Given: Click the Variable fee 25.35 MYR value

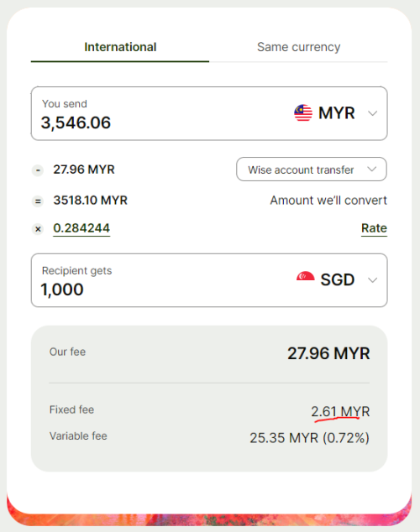Looking at the screenshot, I should 309,438.
